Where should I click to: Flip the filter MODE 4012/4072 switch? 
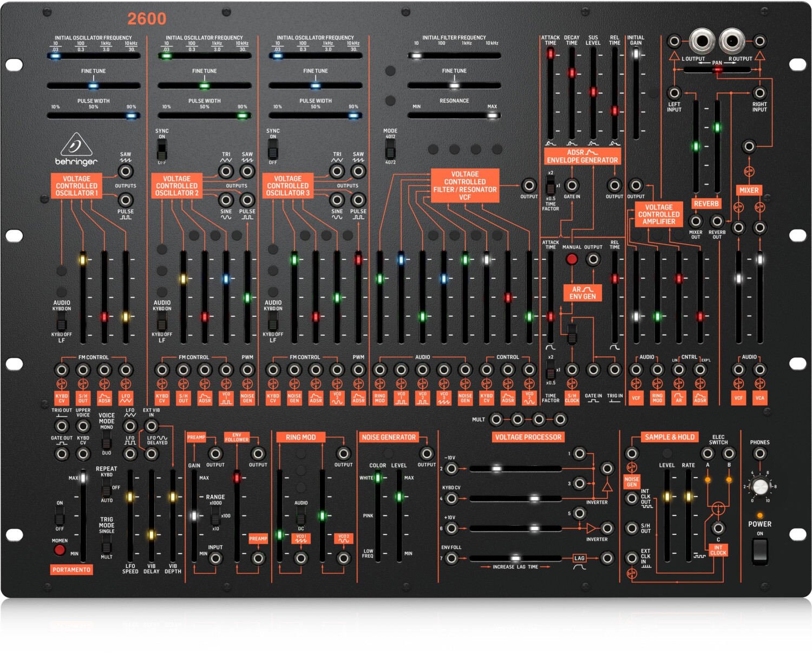click(390, 149)
